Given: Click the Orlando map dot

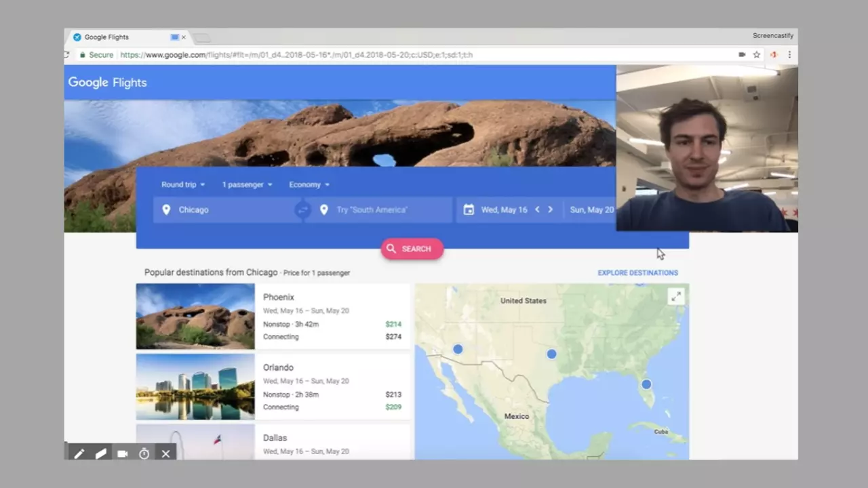Looking at the screenshot, I should tap(646, 384).
